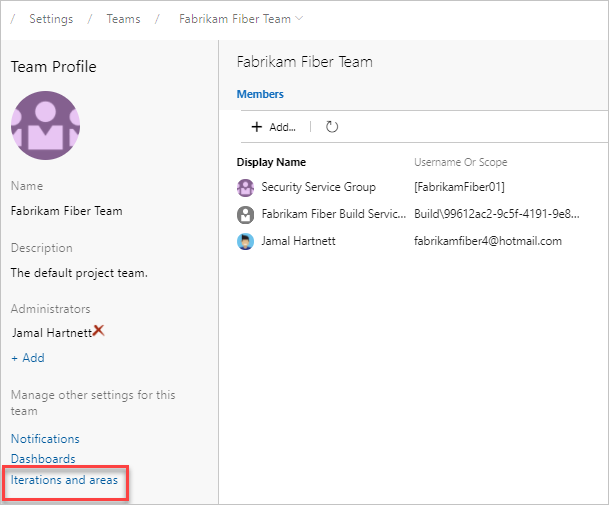Screen dimensions: 609x505
Task: Click the plus icon beside Add...
Action: click(x=256, y=127)
